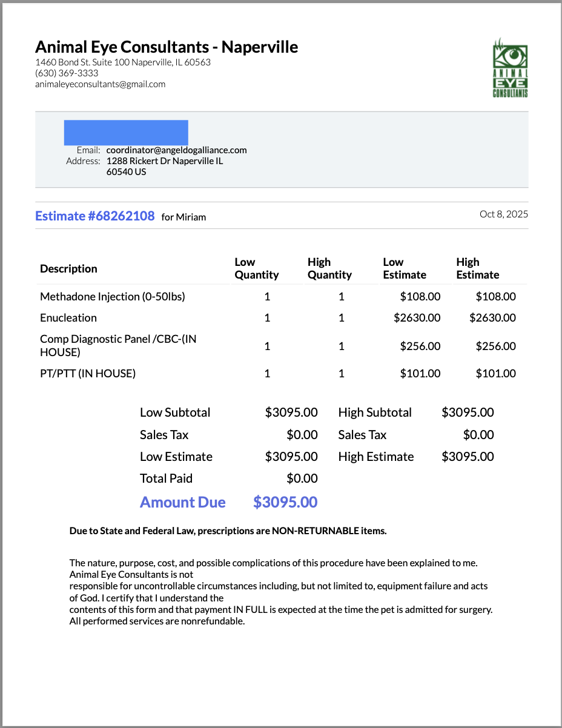
Task: Click the 1288 Rickert Dr client address
Action: [x=164, y=161]
